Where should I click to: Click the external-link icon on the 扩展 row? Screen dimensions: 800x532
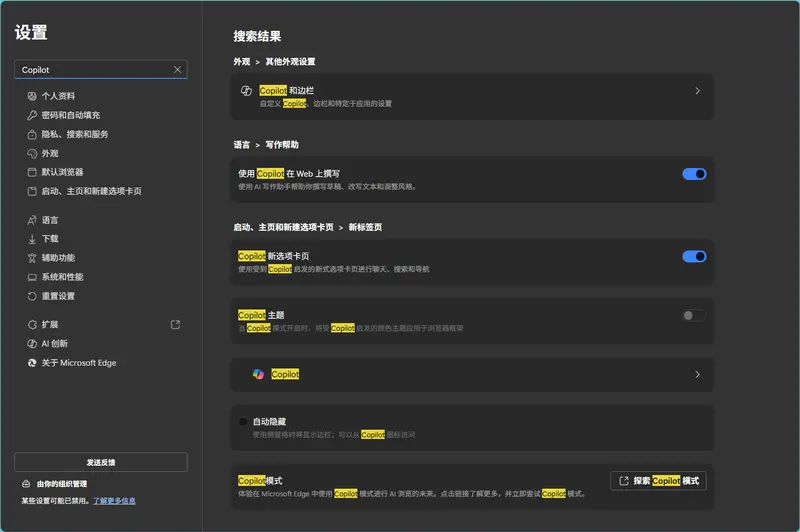coord(175,324)
